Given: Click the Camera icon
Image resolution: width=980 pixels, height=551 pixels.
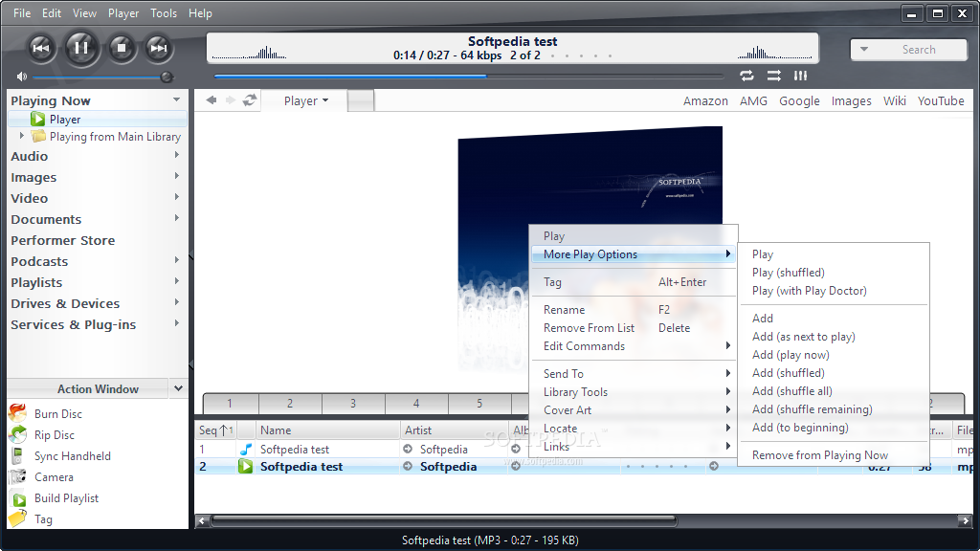Looking at the screenshot, I should point(17,476).
